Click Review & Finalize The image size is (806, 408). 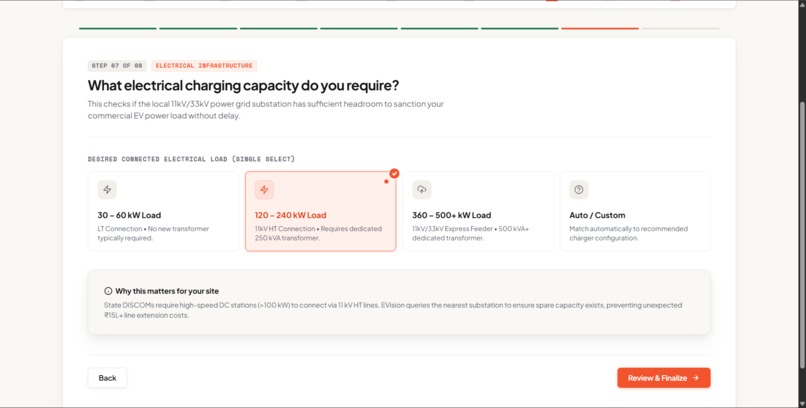pyautogui.click(x=664, y=378)
